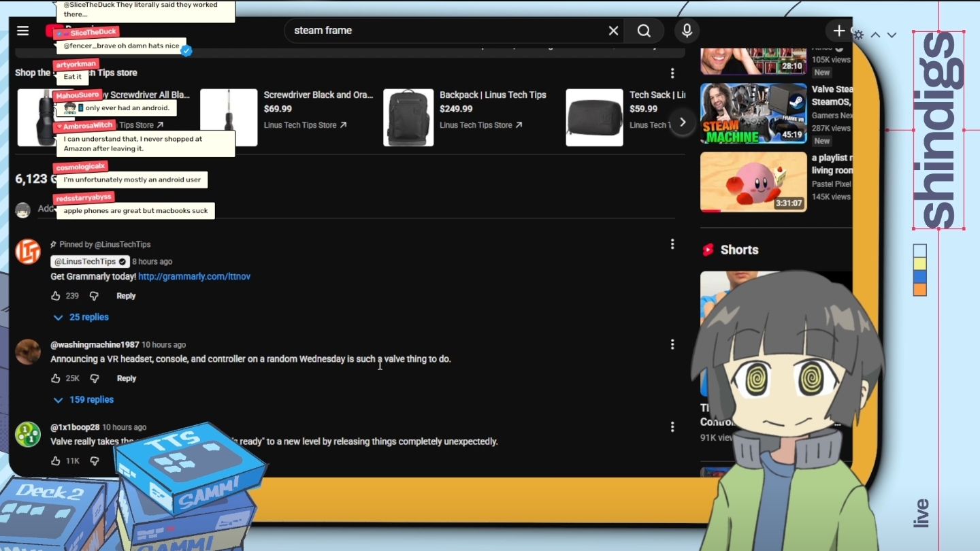
Task: Dislike the pinned Grammarly comment
Action: pos(94,296)
